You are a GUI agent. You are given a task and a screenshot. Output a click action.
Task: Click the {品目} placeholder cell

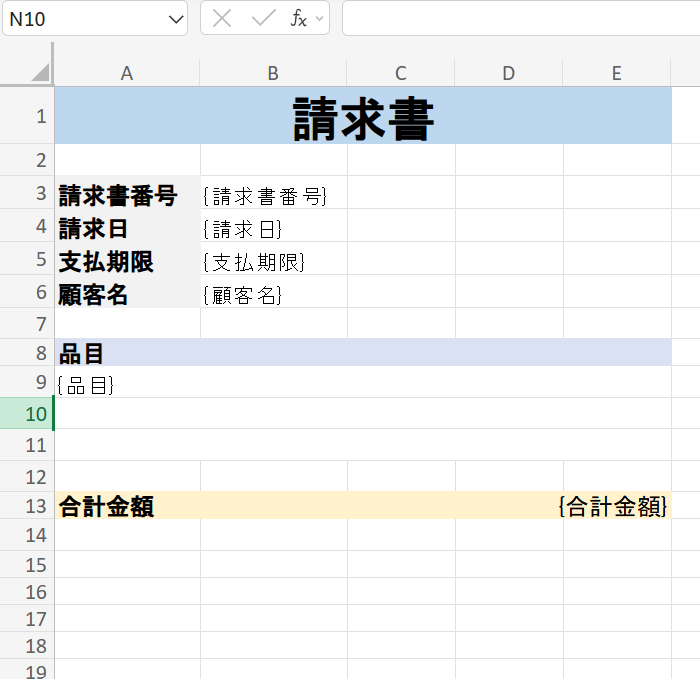coord(363,382)
